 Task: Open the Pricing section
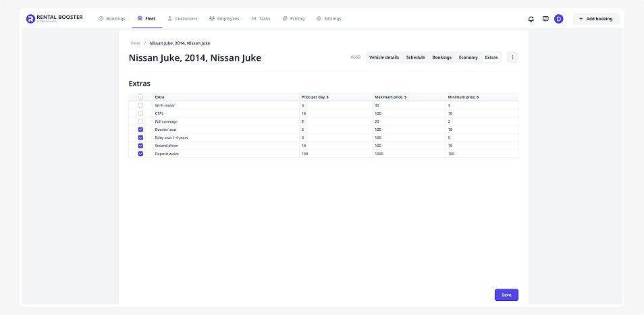pyautogui.click(x=294, y=19)
